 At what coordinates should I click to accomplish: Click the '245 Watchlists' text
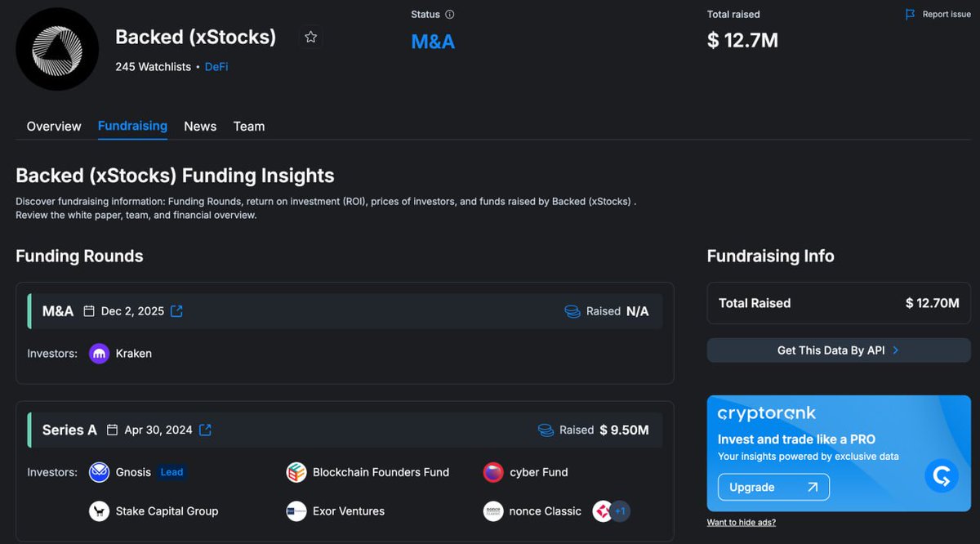coord(153,67)
